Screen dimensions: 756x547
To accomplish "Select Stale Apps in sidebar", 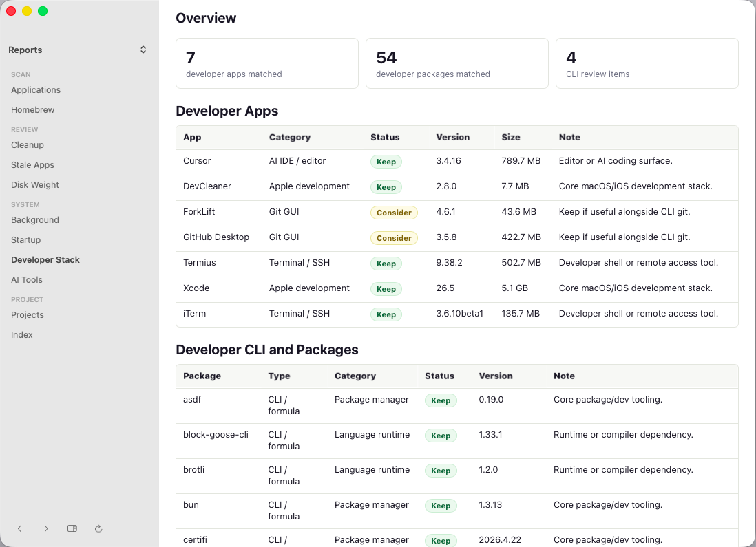I will [x=32, y=165].
